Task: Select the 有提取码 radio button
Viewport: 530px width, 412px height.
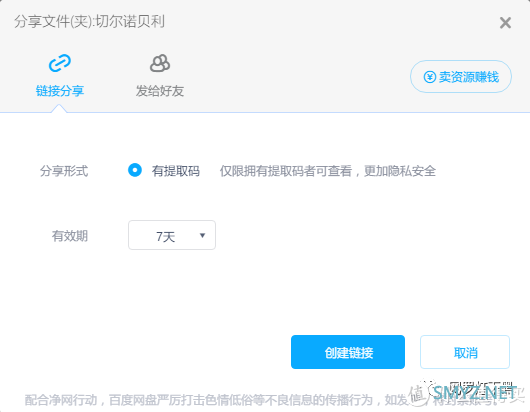Action: click(135, 170)
